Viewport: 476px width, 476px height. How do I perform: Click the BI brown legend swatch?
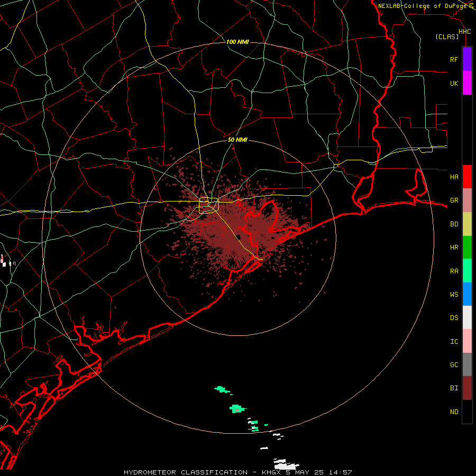tap(467, 388)
